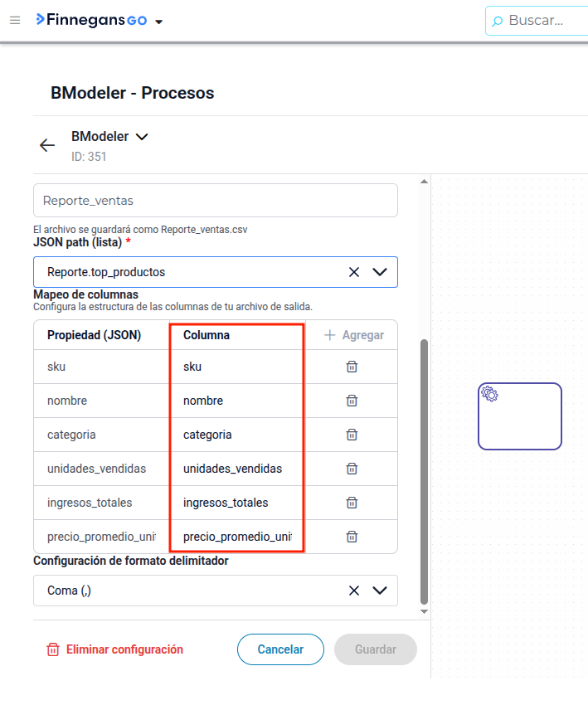Open the FinnegansGO app switcher arrow
Screen dimensions: 588x705
tap(158, 22)
